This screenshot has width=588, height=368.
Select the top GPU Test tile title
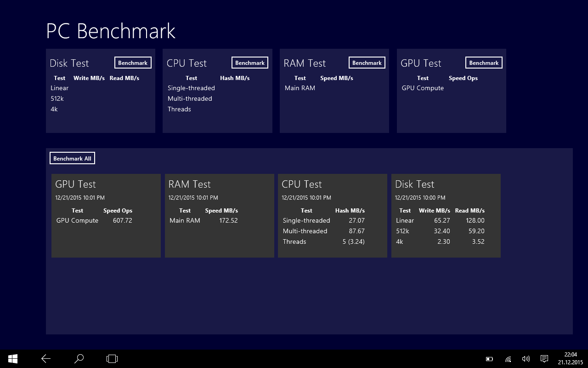coord(421,63)
